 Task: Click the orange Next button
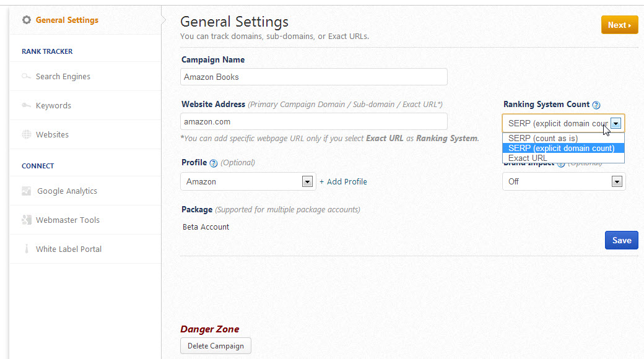coord(619,25)
